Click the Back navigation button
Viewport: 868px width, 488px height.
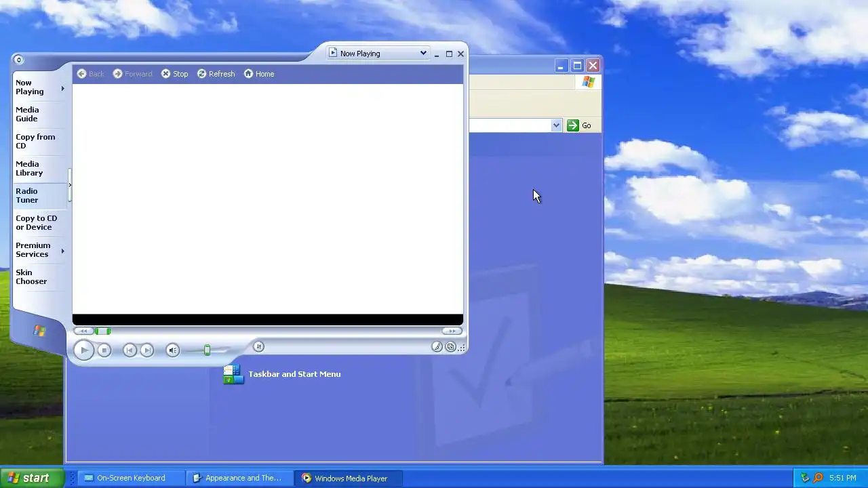91,74
